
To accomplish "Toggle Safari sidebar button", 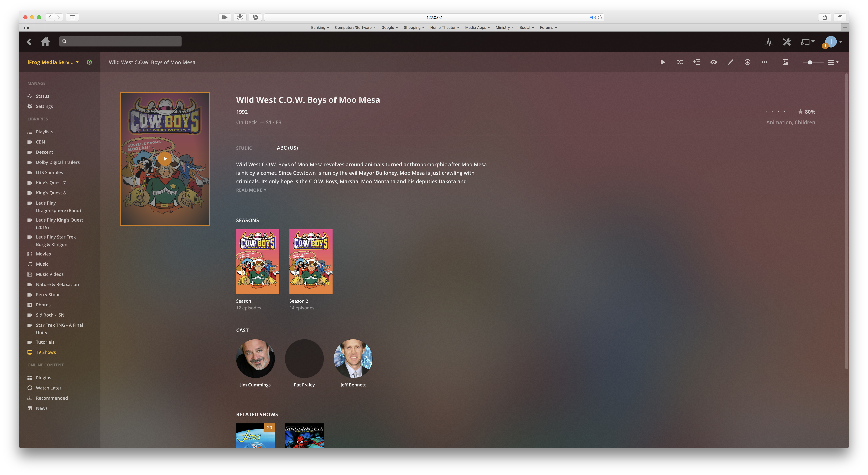I will pyautogui.click(x=72, y=17).
